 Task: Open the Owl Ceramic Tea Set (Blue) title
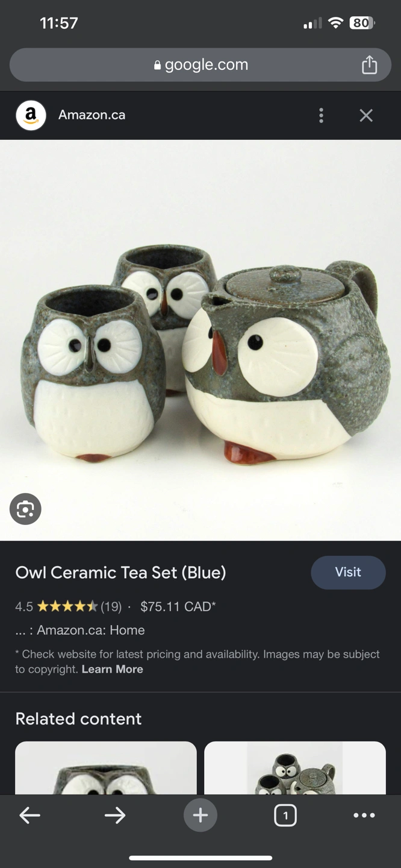pos(120,573)
